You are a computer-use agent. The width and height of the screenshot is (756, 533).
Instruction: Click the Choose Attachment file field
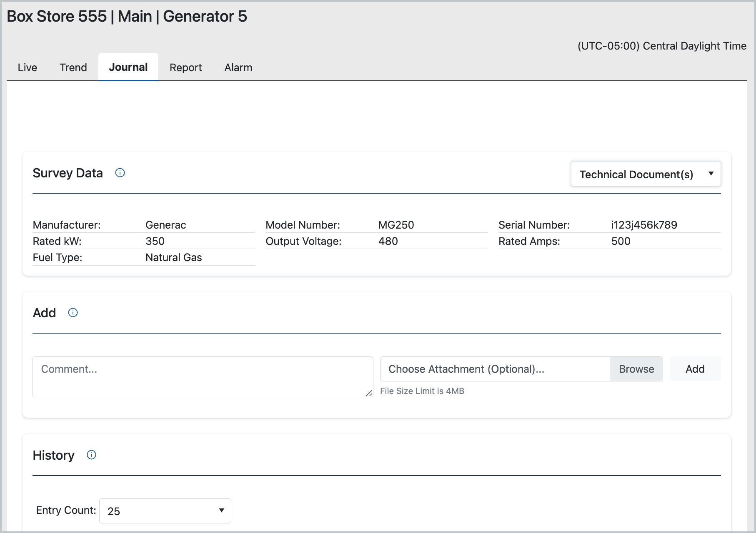pyautogui.click(x=495, y=369)
